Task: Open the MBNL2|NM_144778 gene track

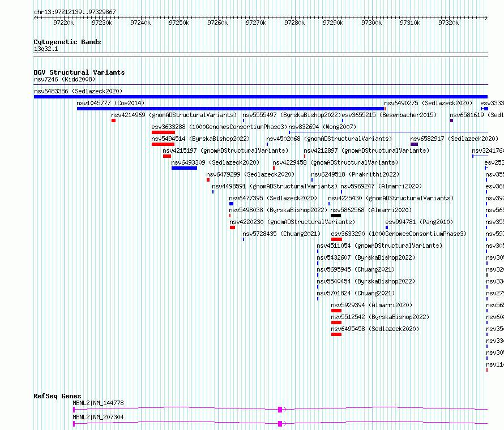Action: 280,410
